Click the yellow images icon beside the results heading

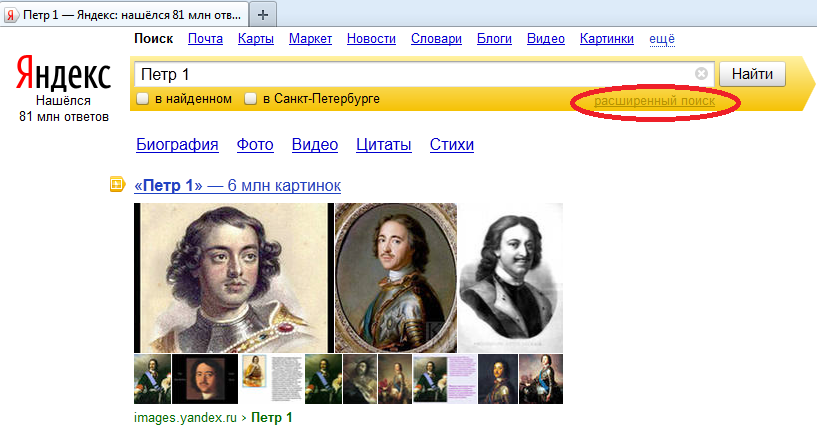click(x=117, y=184)
